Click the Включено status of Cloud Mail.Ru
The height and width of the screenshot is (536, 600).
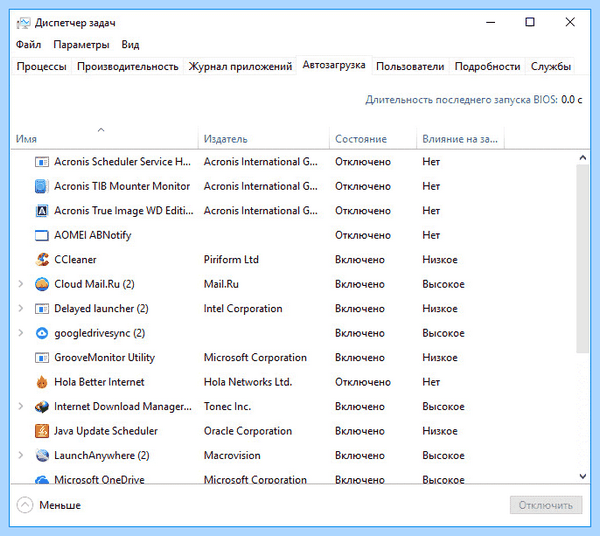point(360,284)
